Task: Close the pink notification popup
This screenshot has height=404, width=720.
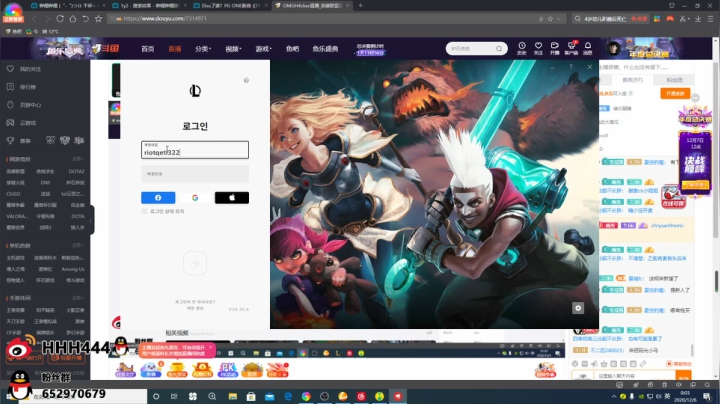Action: click(211, 348)
